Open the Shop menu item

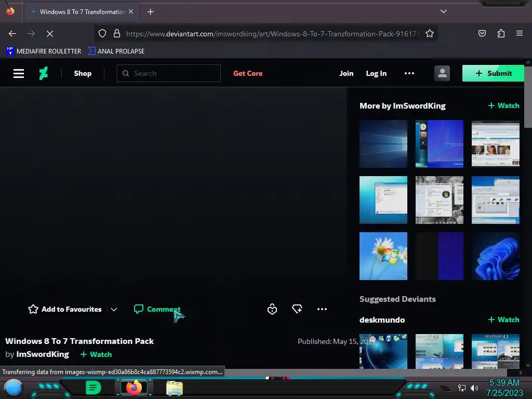click(83, 73)
